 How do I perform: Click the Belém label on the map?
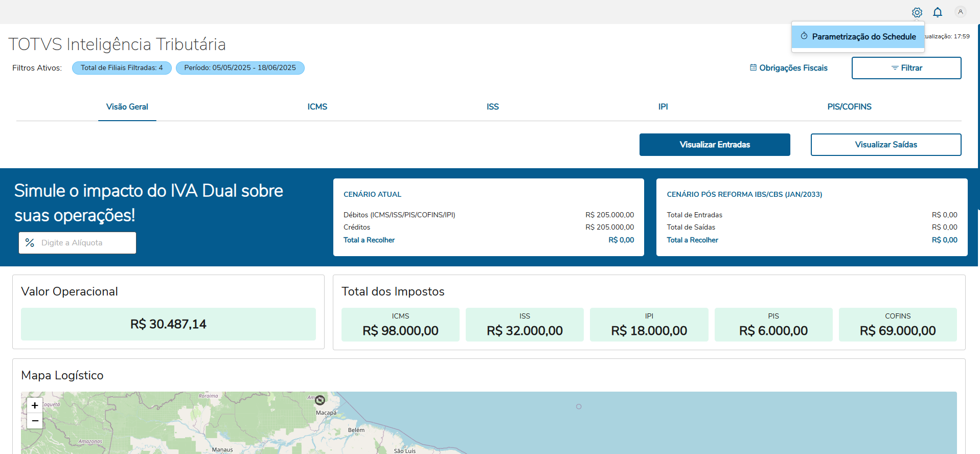click(356, 430)
